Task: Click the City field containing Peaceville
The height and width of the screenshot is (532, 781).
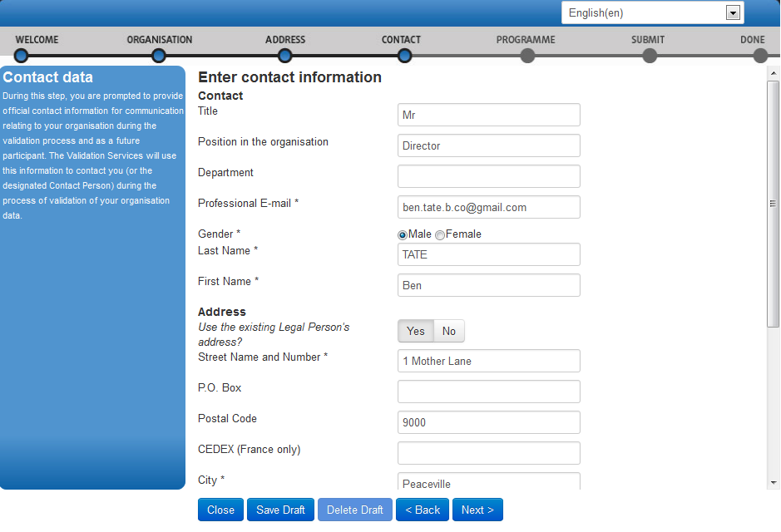Action: (x=488, y=481)
